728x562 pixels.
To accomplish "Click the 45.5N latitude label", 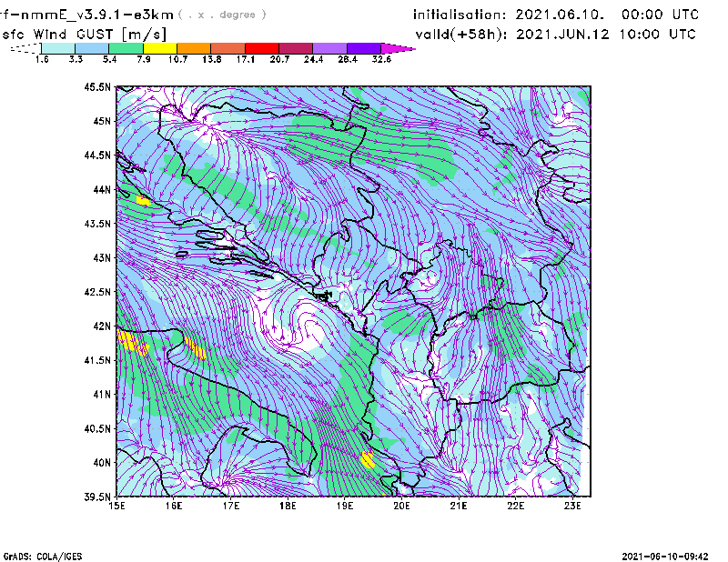I will click(x=97, y=86).
